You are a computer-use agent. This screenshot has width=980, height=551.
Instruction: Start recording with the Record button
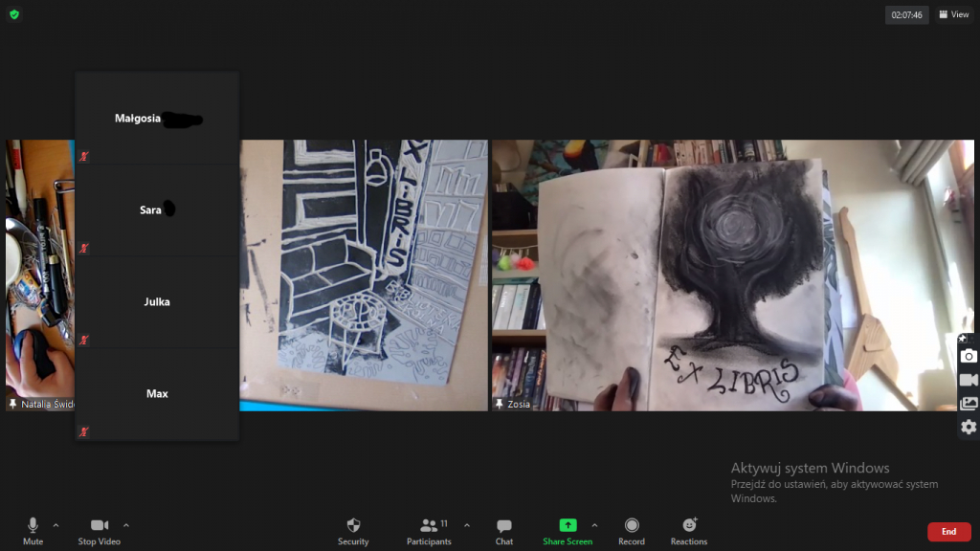(632, 530)
